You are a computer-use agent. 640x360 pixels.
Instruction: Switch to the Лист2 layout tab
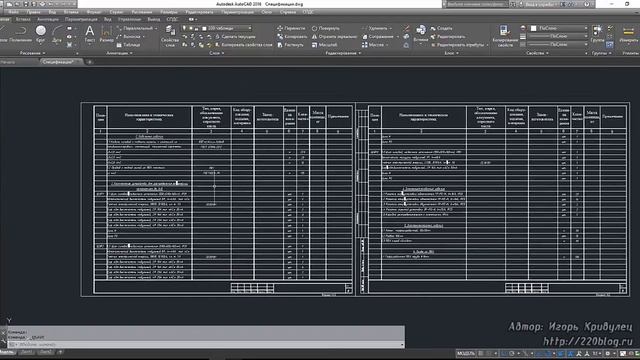(x=46, y=352)
